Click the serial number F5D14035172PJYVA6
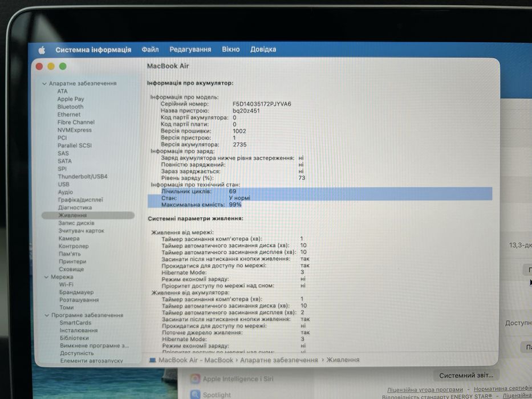532x399 pixels. (262, 104)
